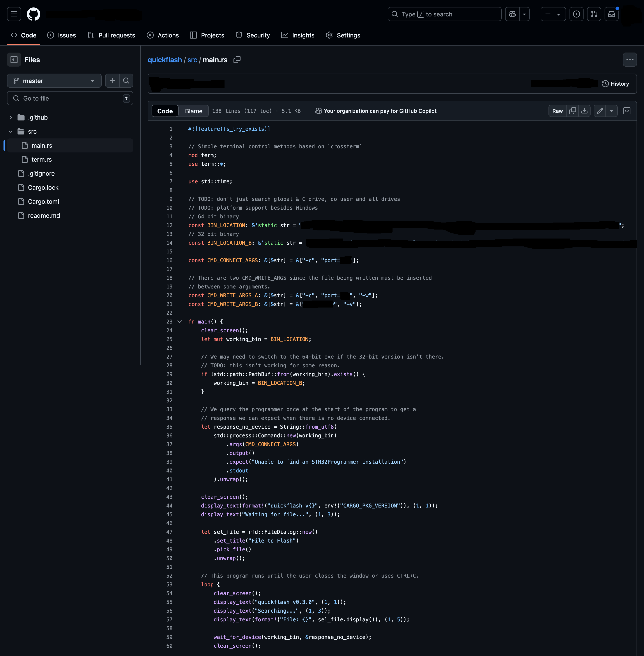Open the Insights tab

point(298,35)
